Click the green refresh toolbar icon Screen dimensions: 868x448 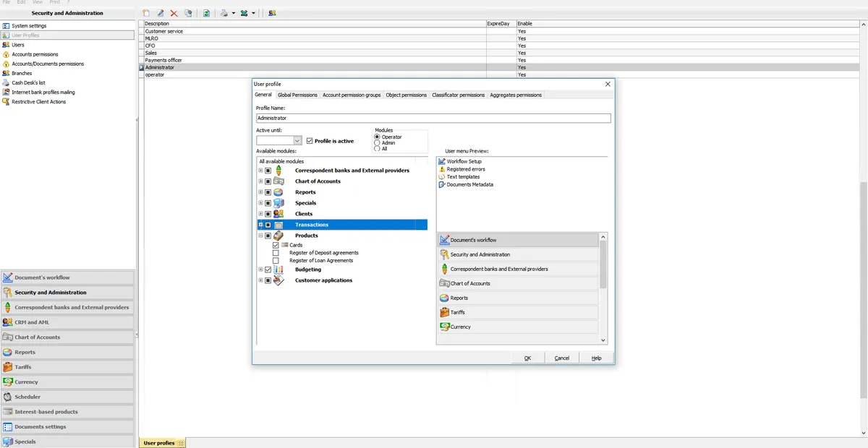coord(206,13)
